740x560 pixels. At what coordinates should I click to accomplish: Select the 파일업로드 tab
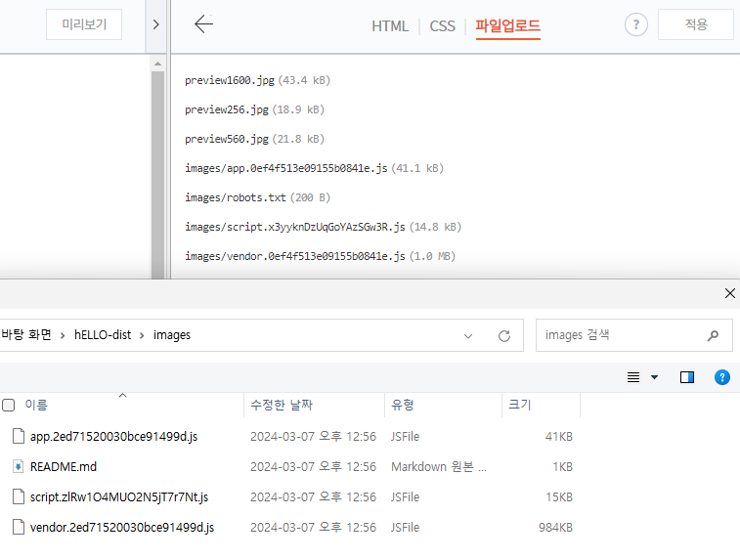(x=507, y=26)
